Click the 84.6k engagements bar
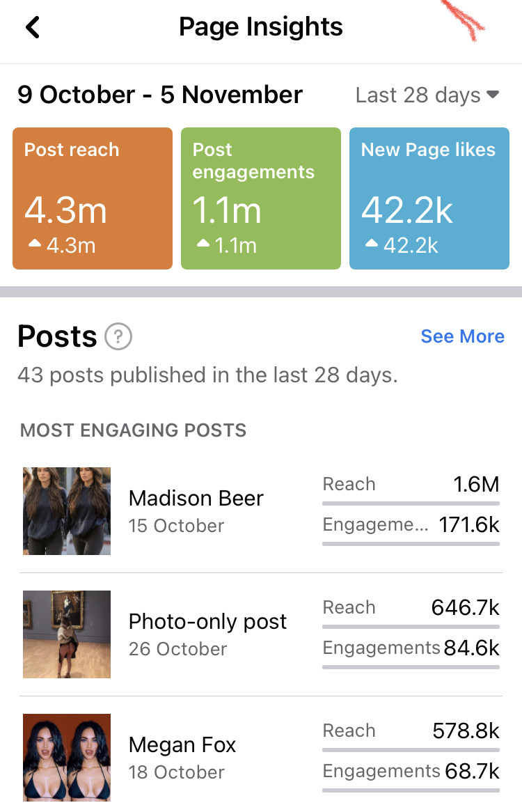The width and height of the screenshot is (522, 812). pos(411,667)
